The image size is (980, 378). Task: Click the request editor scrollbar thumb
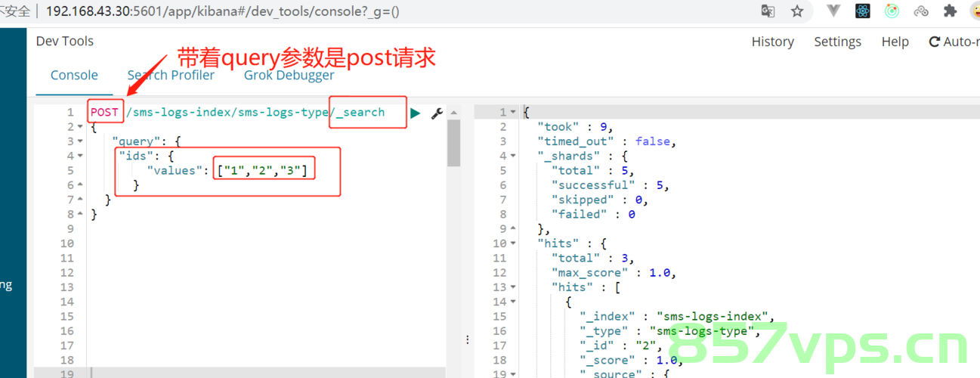click(x=453, y=142)
